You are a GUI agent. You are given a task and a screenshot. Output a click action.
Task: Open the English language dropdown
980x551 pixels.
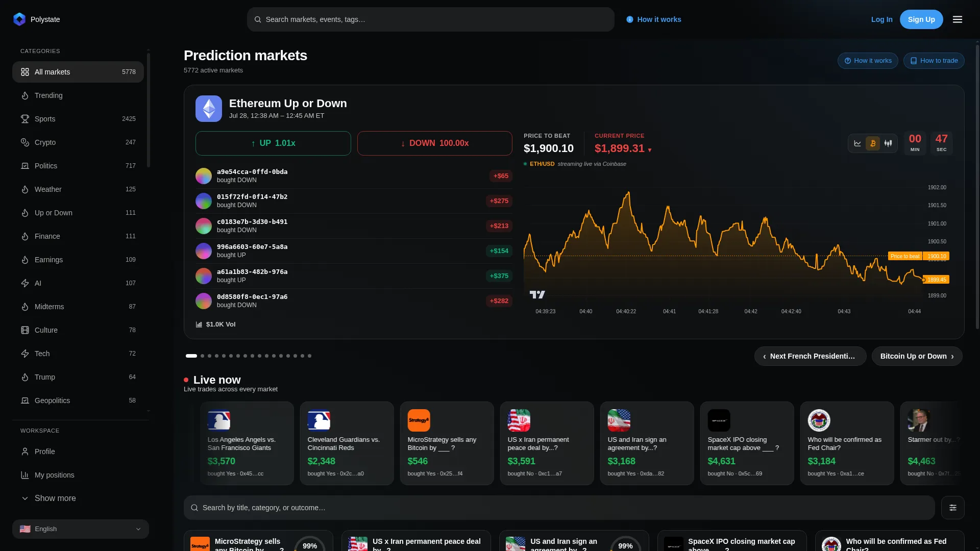81,529
